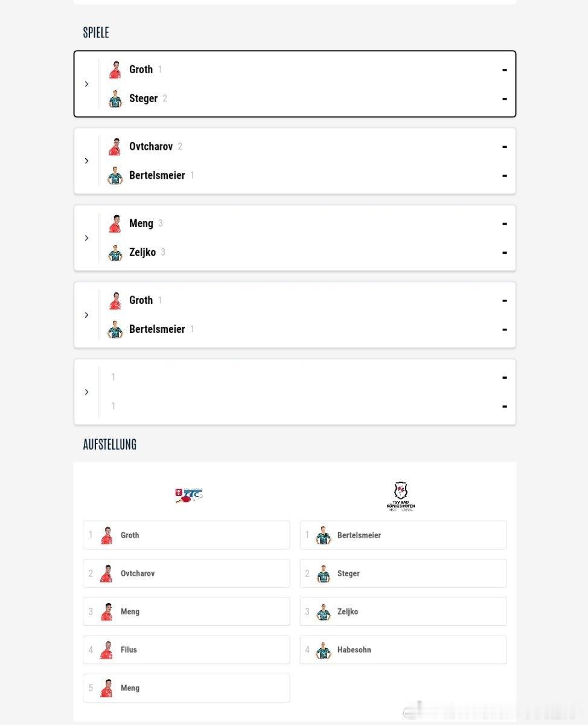
Task: Select Meng in lineup position 5
Action: [x=187, y=688]
